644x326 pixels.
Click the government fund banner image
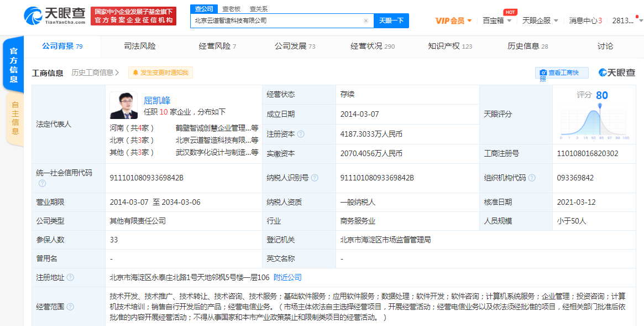pyautogui.click(x=133, y=16)
